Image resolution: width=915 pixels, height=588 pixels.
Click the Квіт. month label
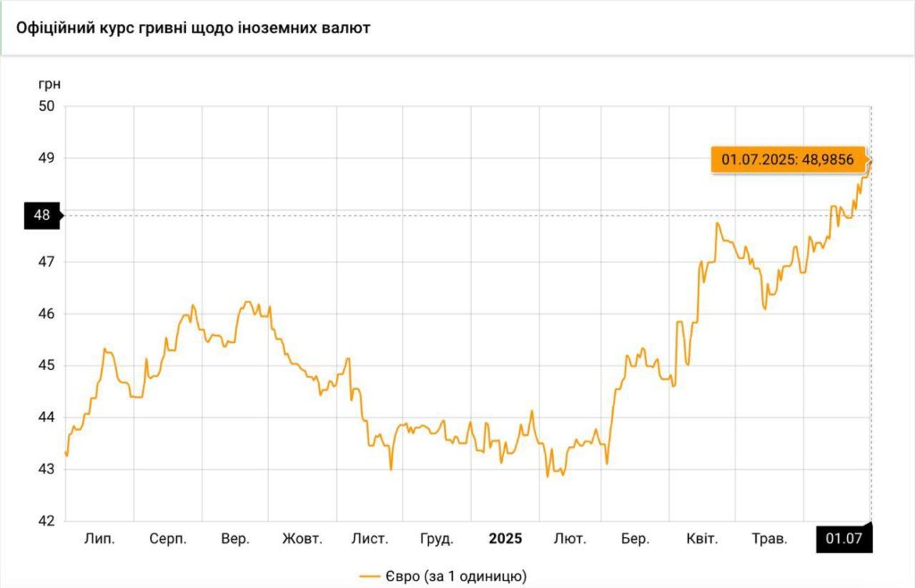[x=701, y=539]
